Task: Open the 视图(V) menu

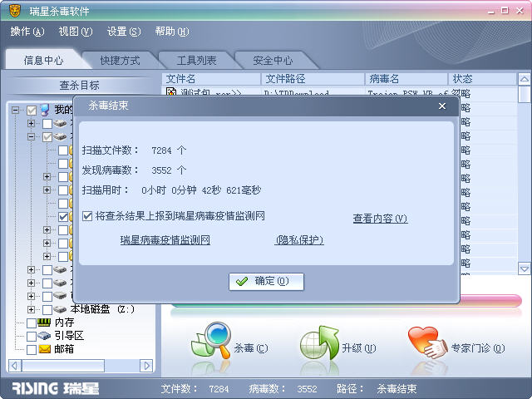Action: pyautogui.click(x=76, y=32)
